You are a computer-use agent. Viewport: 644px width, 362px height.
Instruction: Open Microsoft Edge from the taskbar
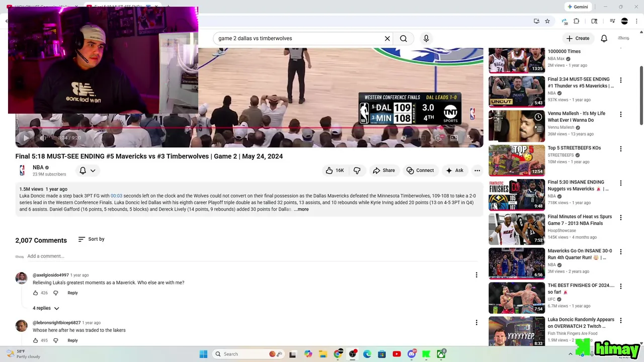tap(367, 354)
